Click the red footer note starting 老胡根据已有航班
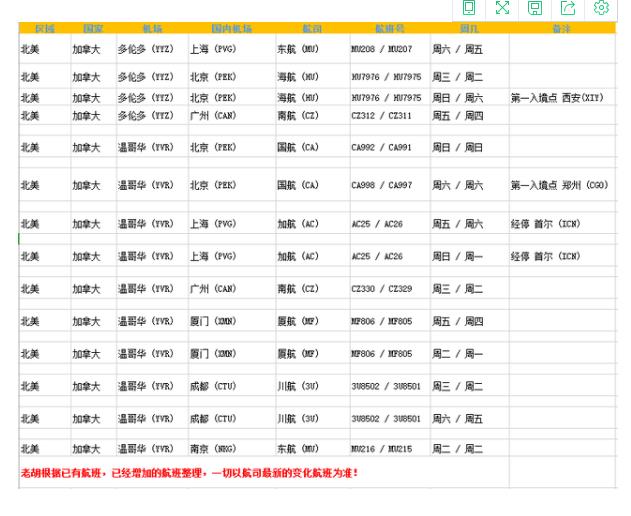This screenshot has height=516, width=631. (189, 473)
